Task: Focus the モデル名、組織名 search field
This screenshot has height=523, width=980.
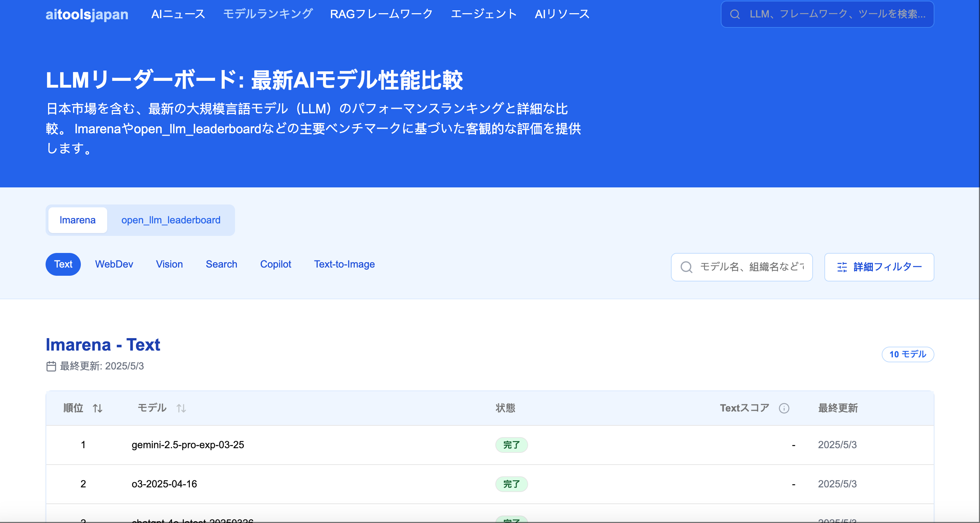Action: point(751,267)
